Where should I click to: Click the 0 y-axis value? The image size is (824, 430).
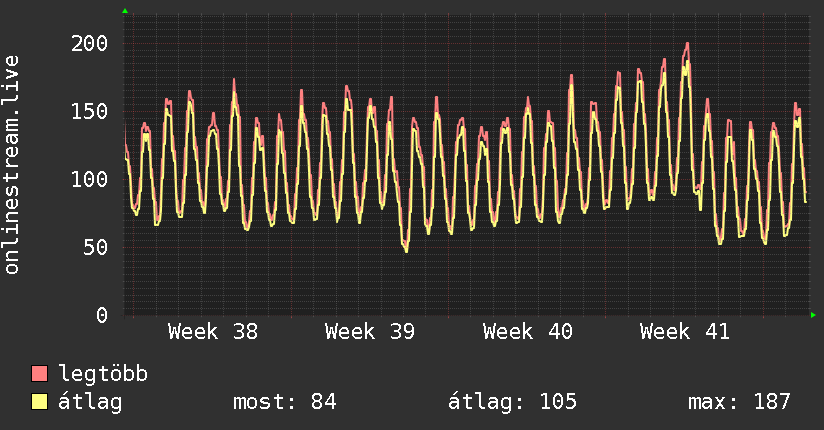pos(102,315)
